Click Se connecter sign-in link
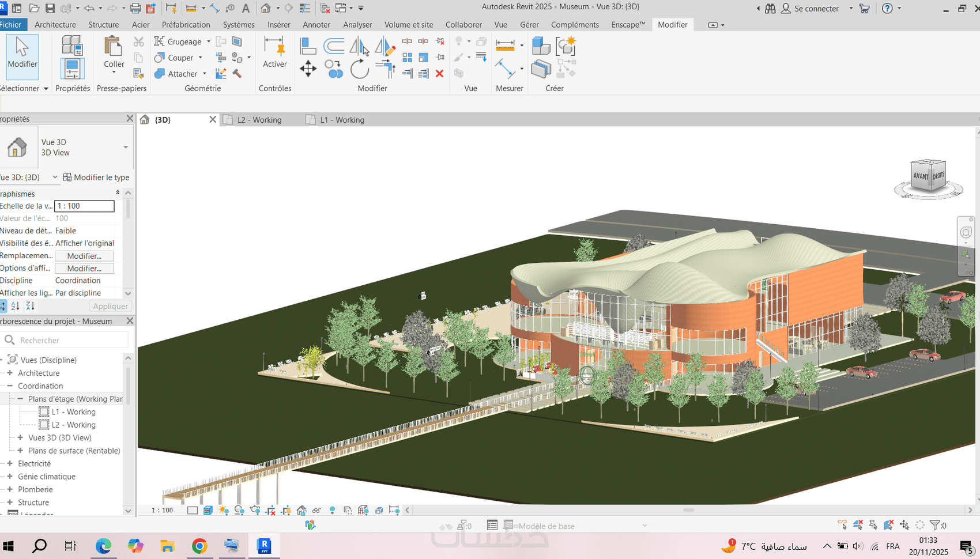The height and width of the screenshot is (559, 980). pos(816,9)
